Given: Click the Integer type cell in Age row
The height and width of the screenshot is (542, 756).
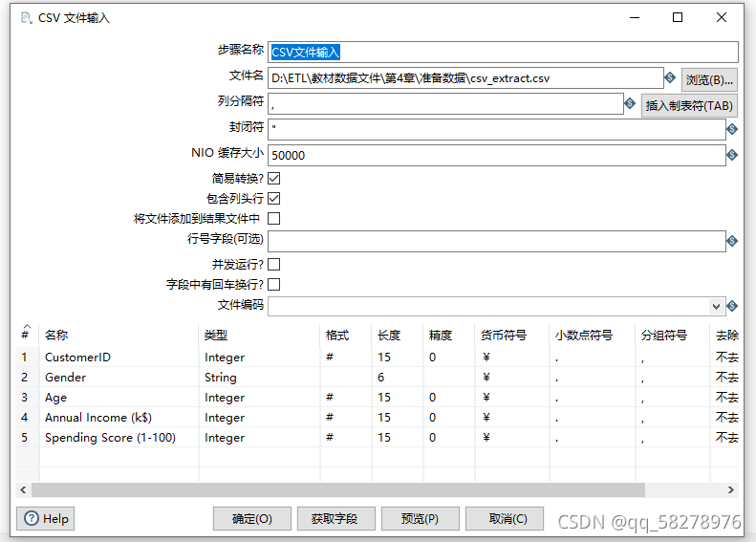Looking at the screenshot, I should click(259, 398).
